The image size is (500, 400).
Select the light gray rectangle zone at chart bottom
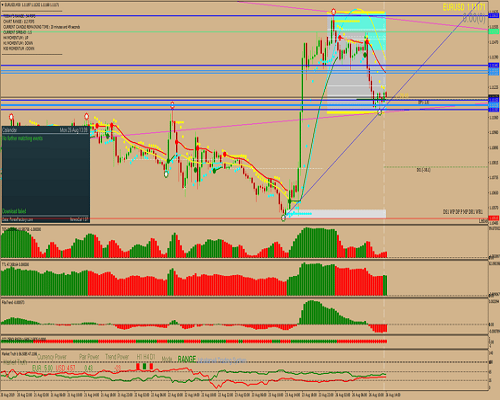click(337, 213)
